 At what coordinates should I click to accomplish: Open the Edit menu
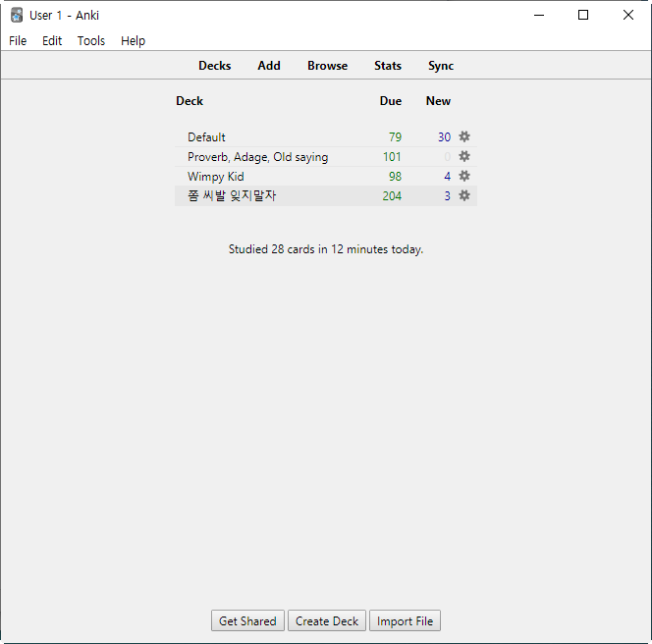[x=52, y=41]
